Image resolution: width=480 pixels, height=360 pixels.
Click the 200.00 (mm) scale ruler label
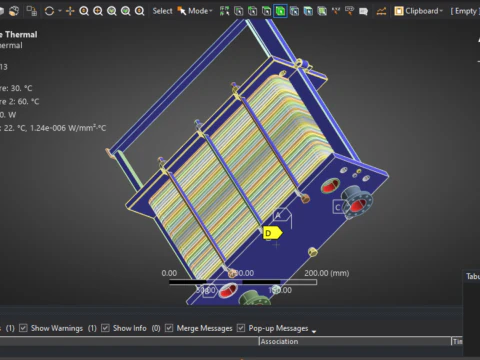(327, 273)
